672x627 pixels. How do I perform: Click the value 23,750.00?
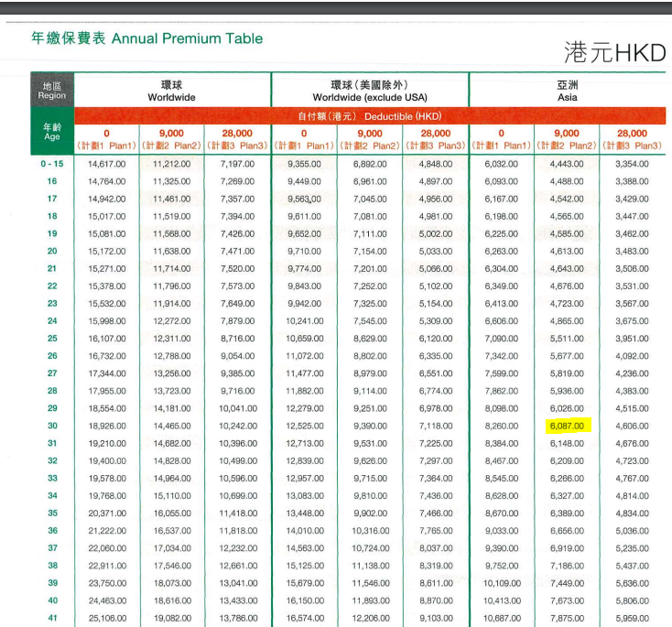tap(107, 584)
